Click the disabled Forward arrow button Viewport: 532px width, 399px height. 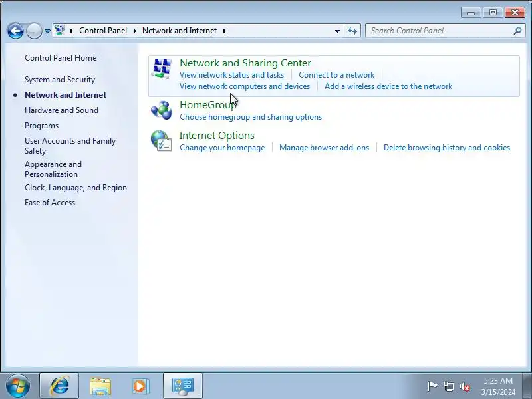(x=34, y=31)
